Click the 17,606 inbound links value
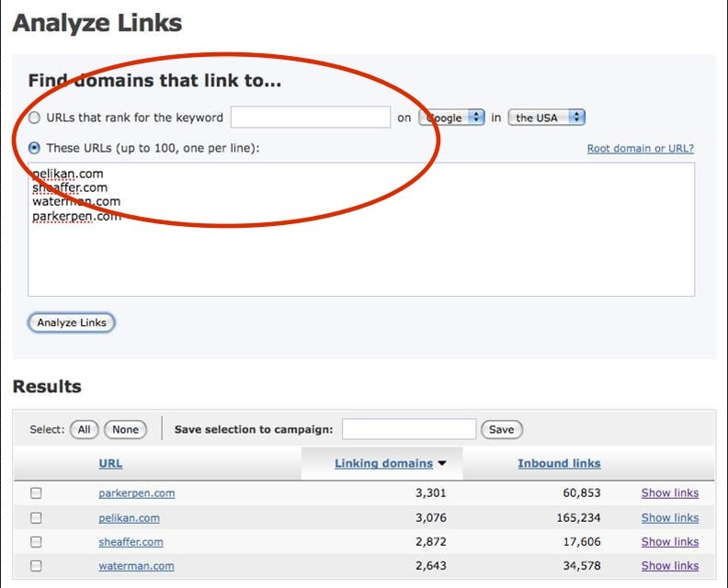 click(582, 541)
